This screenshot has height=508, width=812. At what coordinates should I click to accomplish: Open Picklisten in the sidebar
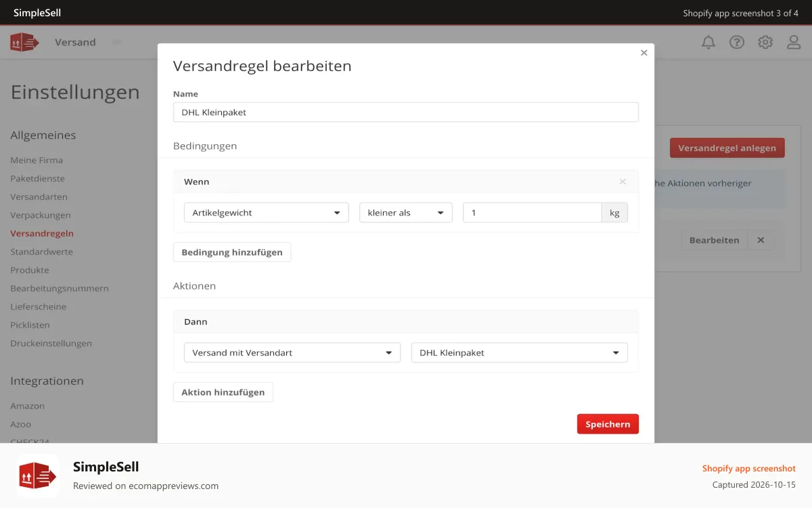[30, 325]
